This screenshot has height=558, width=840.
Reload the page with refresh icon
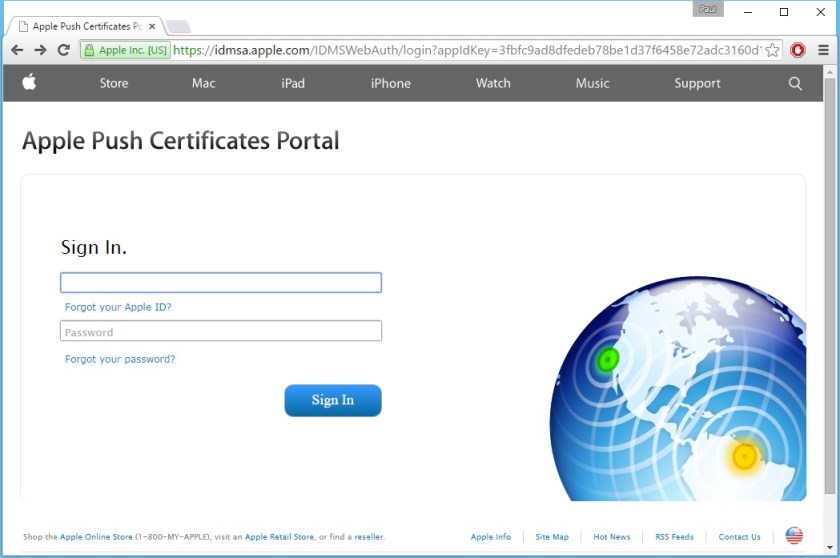click(64, 50)
